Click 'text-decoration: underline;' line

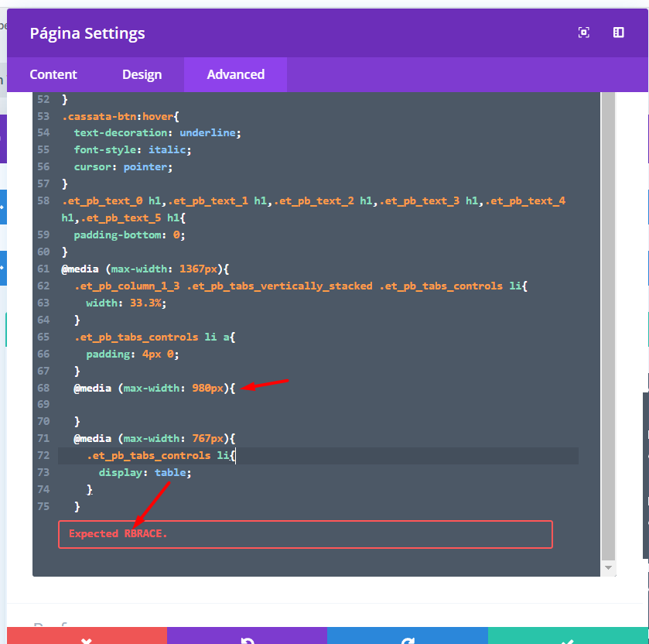(157, 133)
